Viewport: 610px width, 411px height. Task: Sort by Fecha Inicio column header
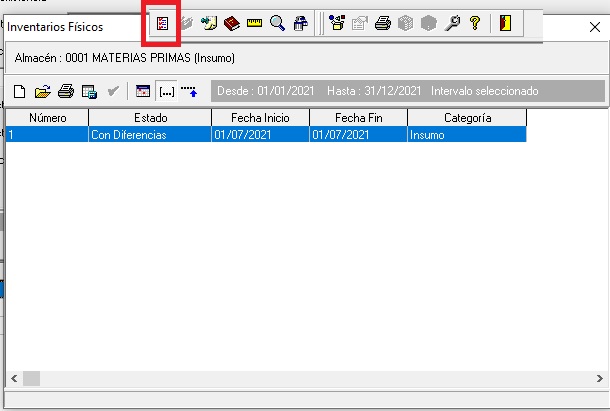[260, 118]
